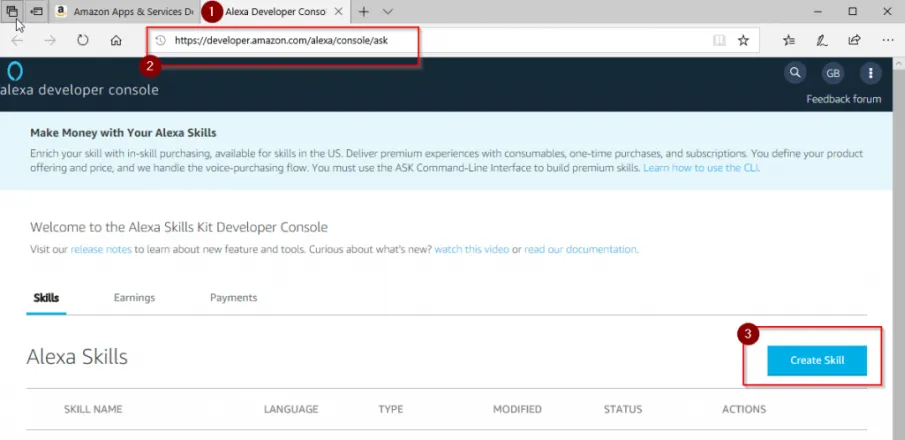
Task: Click the add notes pen icon
Action: [821, 40]
